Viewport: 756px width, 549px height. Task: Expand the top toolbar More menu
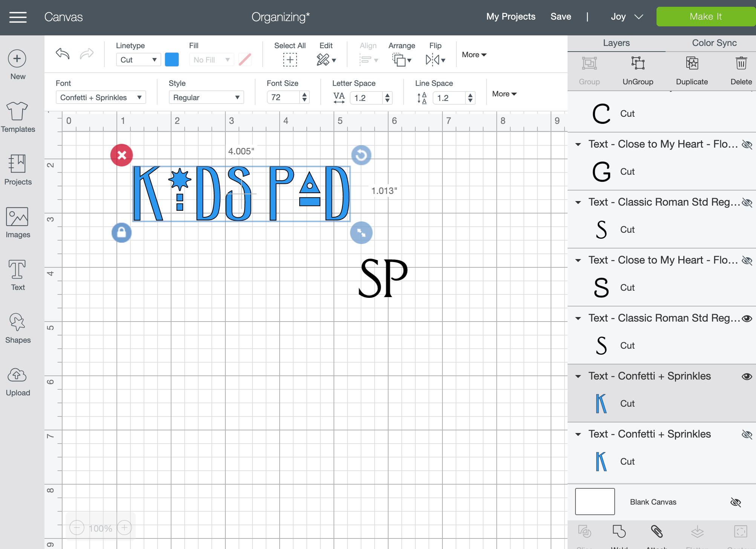pyautogui.click(x=474, y=55)
